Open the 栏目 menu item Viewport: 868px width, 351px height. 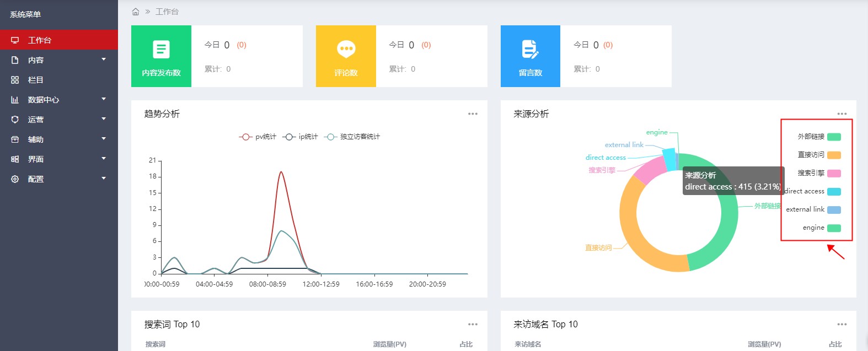tap(59, 80)
